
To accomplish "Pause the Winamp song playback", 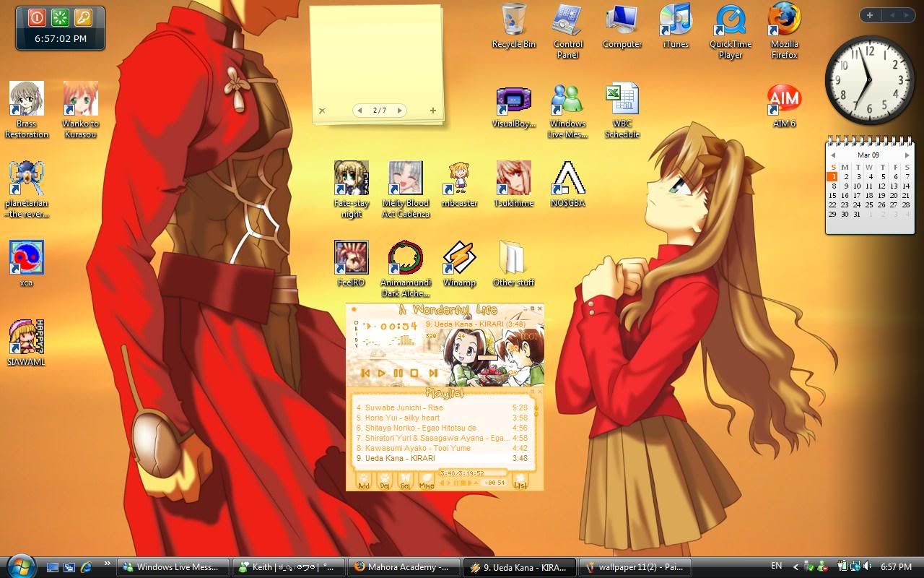I will tap(398, 374).
